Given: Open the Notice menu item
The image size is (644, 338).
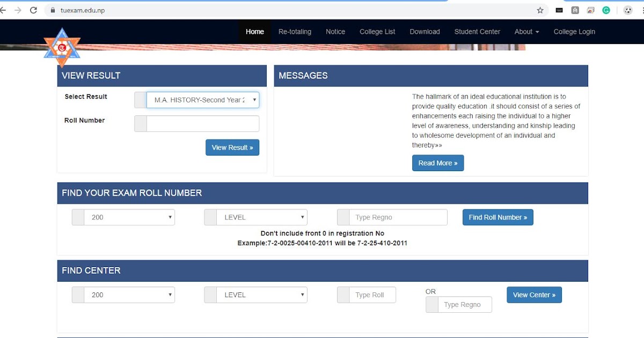Looking at the screenshot, I should point(335,32).
